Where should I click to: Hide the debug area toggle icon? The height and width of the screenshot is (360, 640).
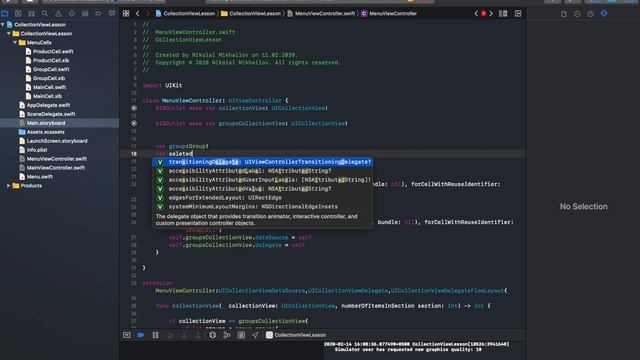pyautogui.click(x=127, y=335)
